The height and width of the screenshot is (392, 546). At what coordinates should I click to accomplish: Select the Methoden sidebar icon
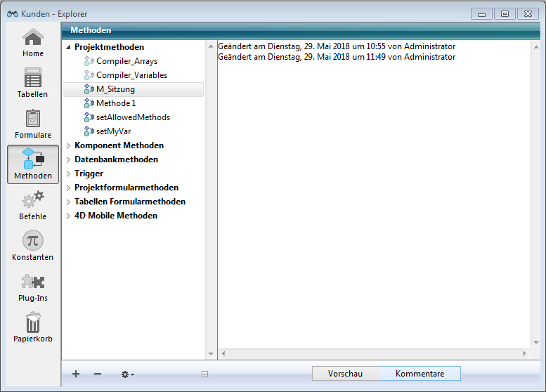33,164
